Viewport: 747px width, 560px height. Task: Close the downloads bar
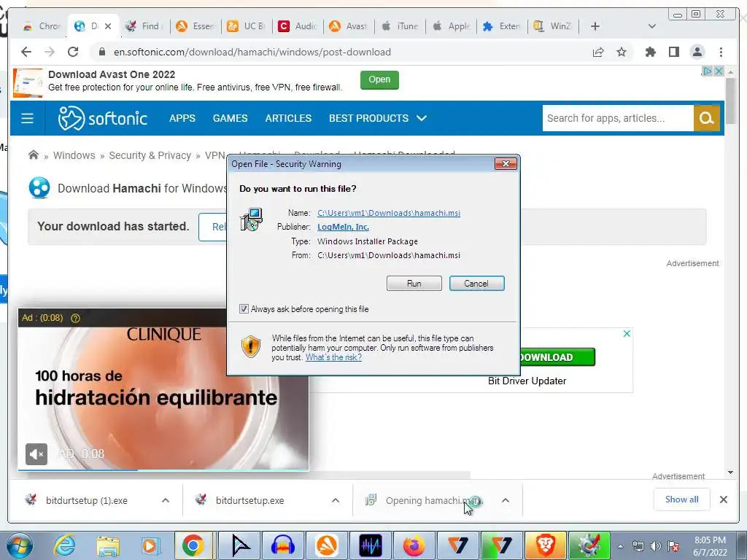click(x=723, y=499)
